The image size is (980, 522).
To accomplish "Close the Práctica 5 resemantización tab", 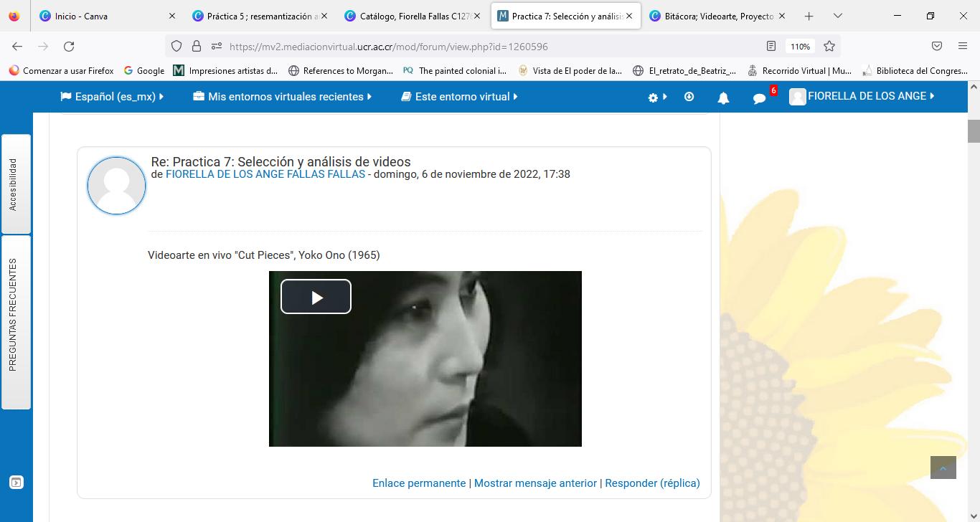I will [x=324, y=16].
